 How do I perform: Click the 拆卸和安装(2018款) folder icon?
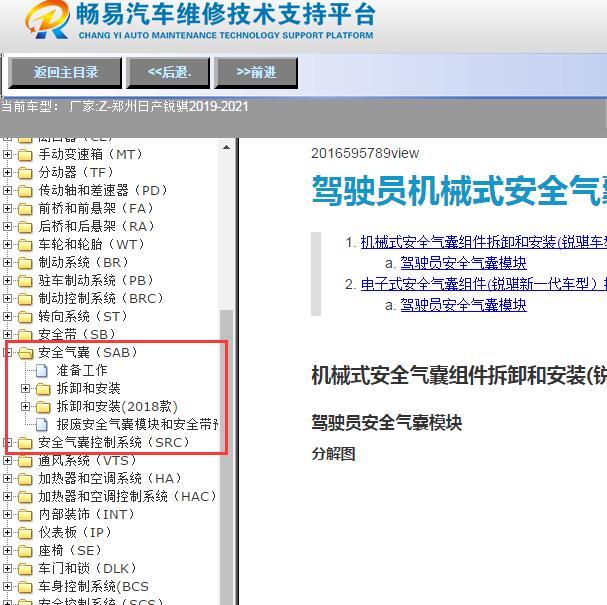point(43,407)
